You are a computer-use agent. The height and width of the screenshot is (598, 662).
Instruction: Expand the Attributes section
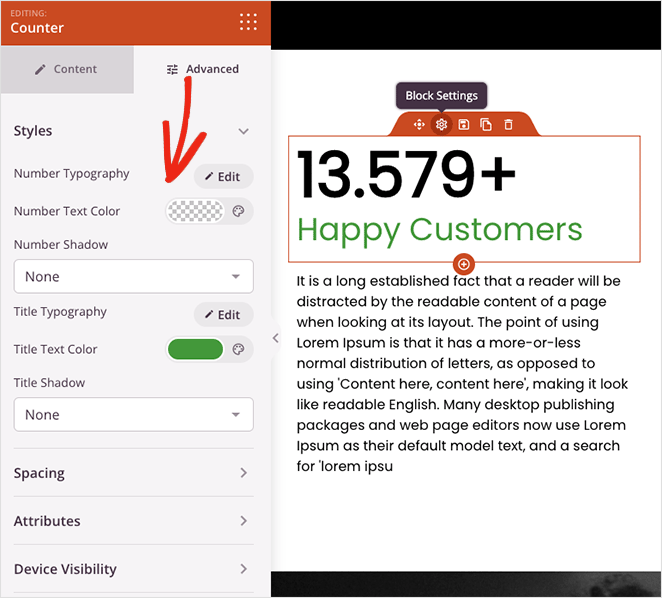133,521
